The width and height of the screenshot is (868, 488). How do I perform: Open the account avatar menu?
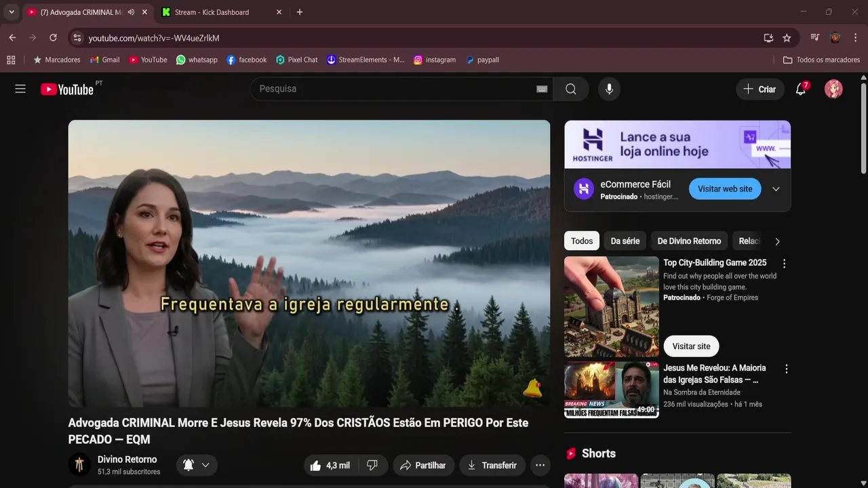833,89
